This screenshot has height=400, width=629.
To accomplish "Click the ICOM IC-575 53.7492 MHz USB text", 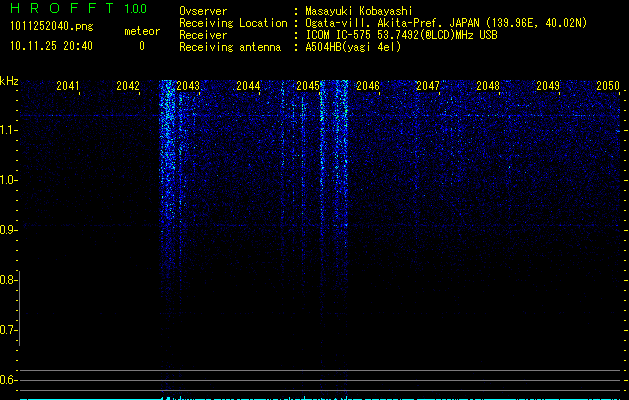I will coord(401,35).
